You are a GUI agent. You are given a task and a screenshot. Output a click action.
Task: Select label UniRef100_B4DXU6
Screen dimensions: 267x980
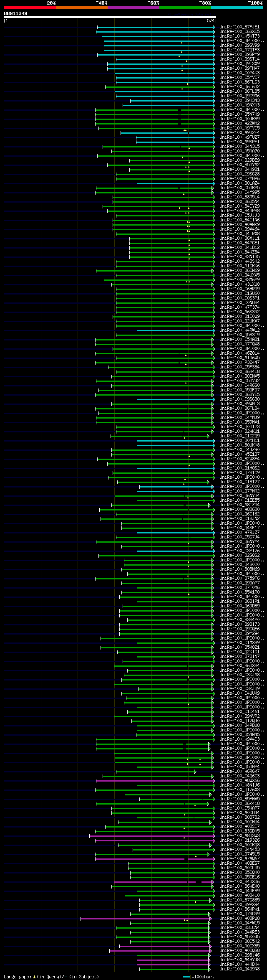click(x=239, y=881)
